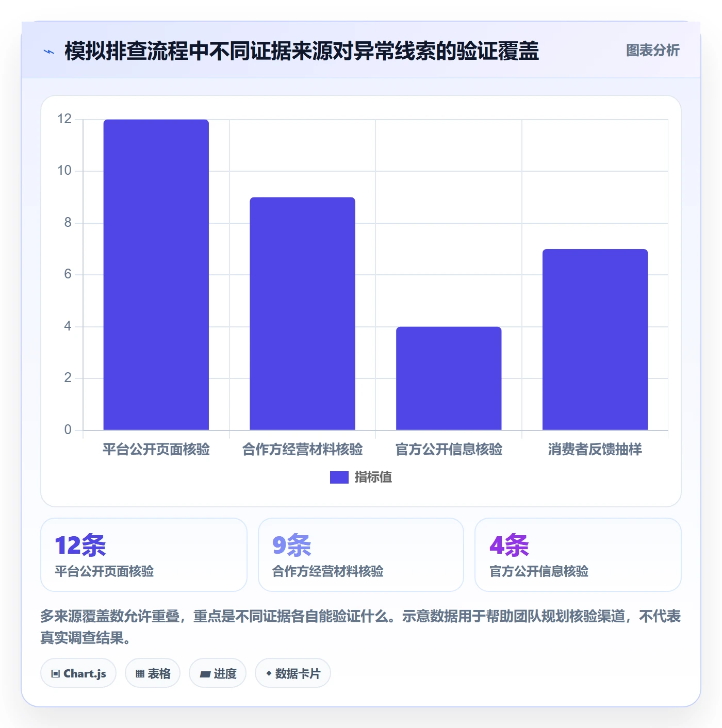Click the description paragraph starting 多来源覆盖数允许重叠
Screen dimensions: 722x728
pos(360,627)
